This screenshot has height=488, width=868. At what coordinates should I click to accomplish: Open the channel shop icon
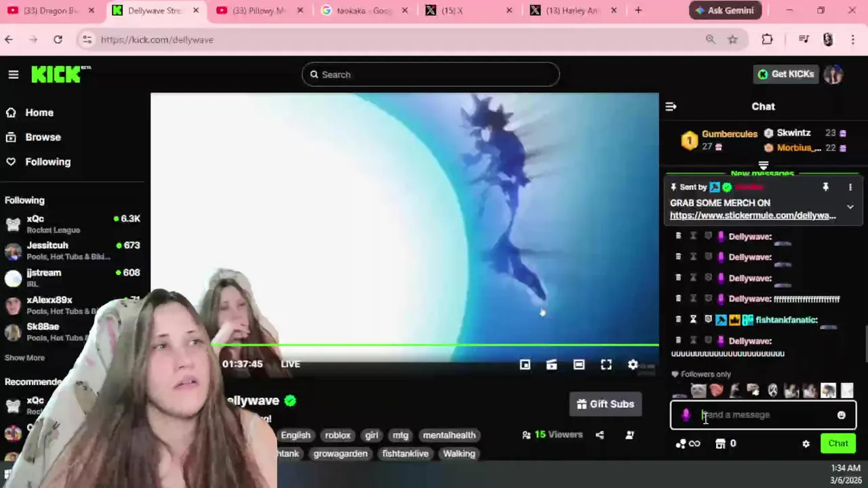pyautogui.click(x=720, y=444)
